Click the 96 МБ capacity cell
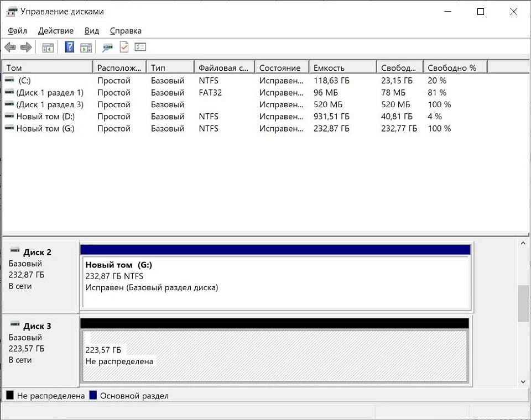Screen dimensions: 531x420 coord(325,92)
